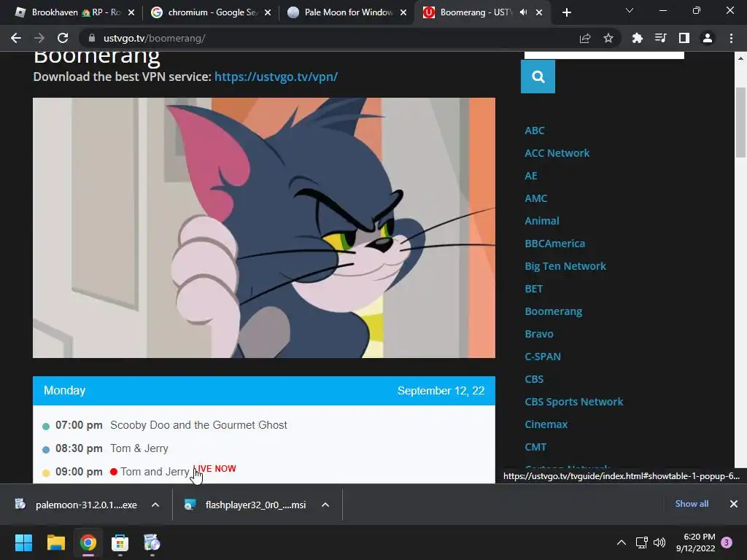Screen dimensions: 747x560
Task: Open the volume speaker tray icon
Action: coord(659,542)
